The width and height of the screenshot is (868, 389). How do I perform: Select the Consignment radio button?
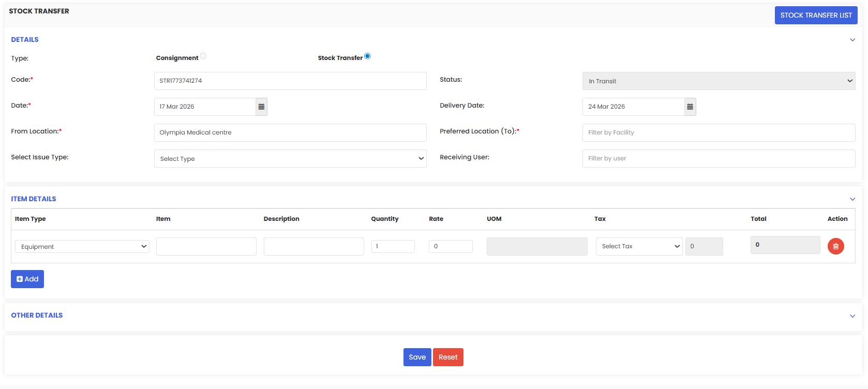coord(203,56)
